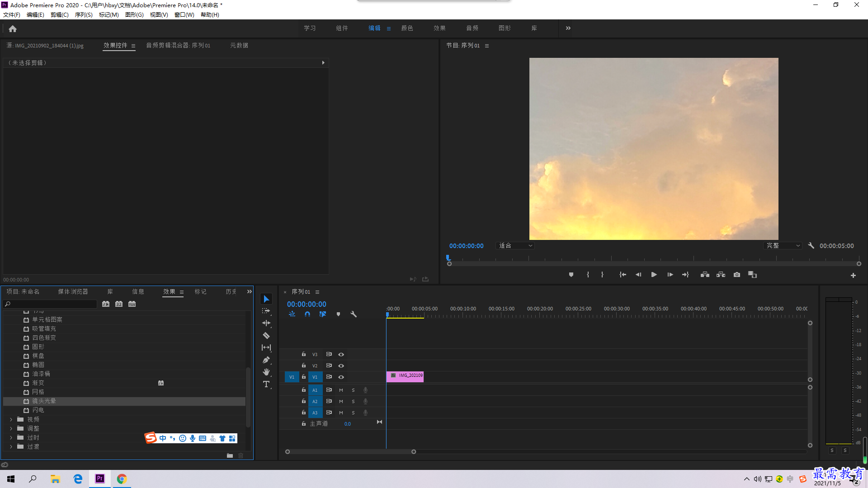Toggle snap in timeline
This screenshot has height=488, width=868.
307,314
